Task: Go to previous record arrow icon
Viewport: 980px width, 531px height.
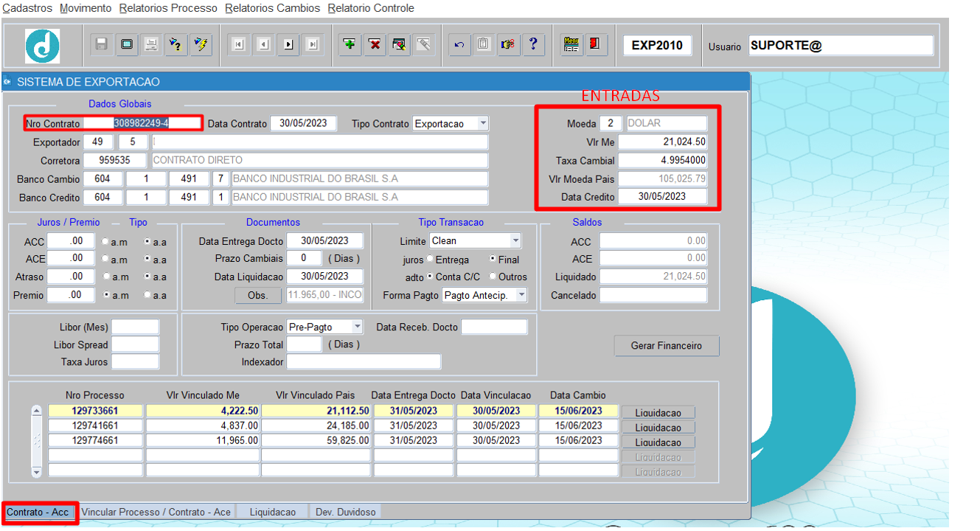Action: pyautogui.click(x=263, y=45)
